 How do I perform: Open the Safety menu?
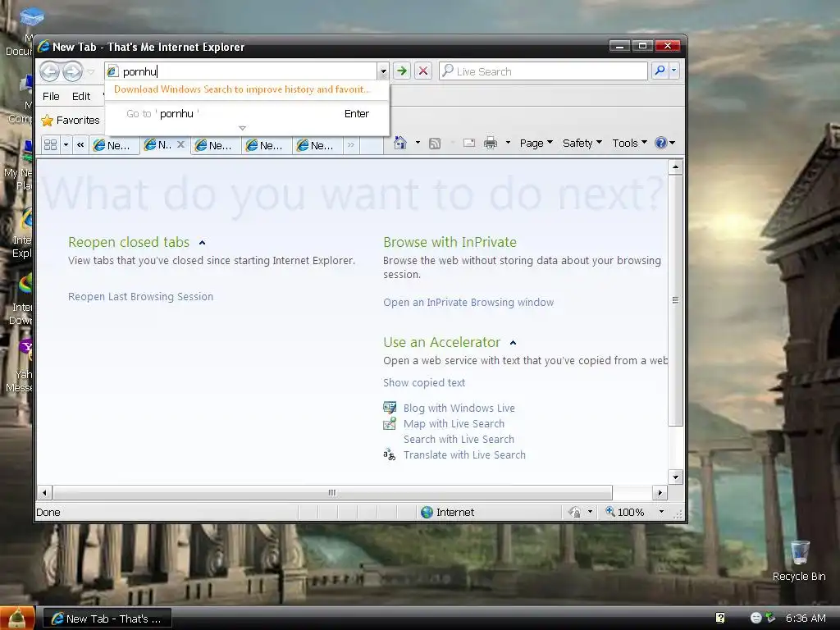tap(582, 143)
